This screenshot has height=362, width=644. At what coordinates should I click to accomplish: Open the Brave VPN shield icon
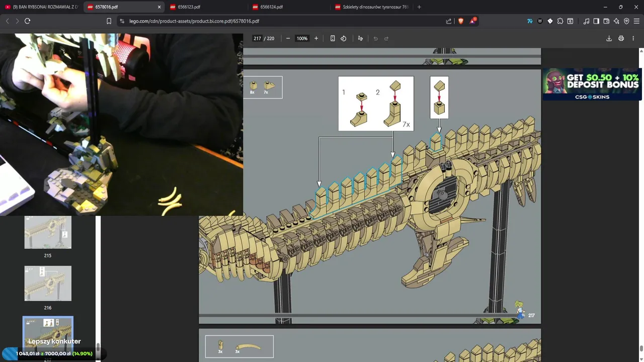(x=626, y=21)
